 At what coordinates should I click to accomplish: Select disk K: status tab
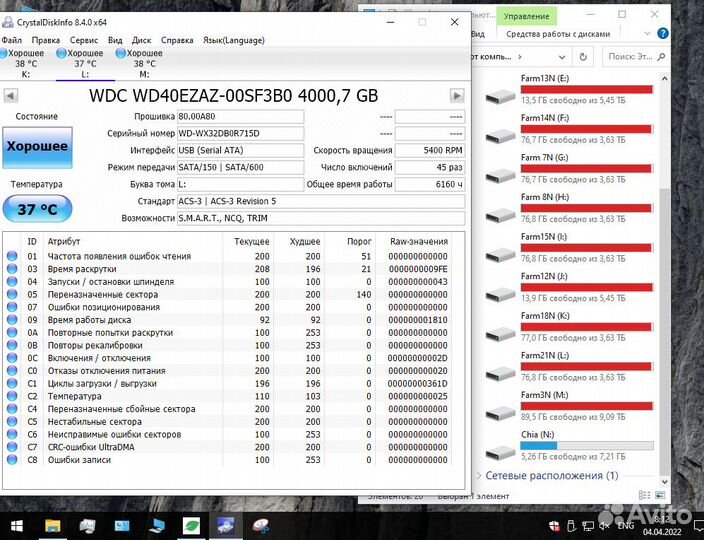26,63
